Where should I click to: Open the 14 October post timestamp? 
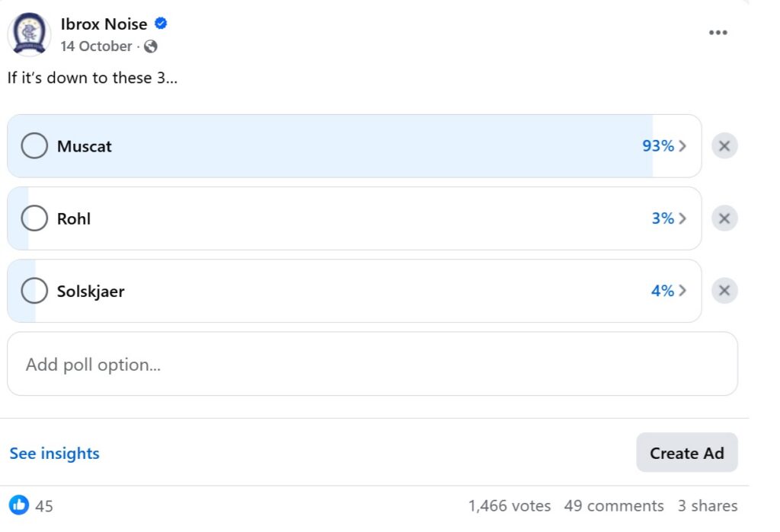pos(96,46)
